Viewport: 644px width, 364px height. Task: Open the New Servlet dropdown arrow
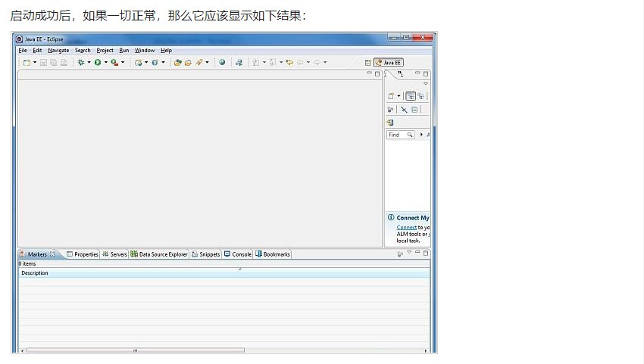pyautogui.click(x=163, y=63)
